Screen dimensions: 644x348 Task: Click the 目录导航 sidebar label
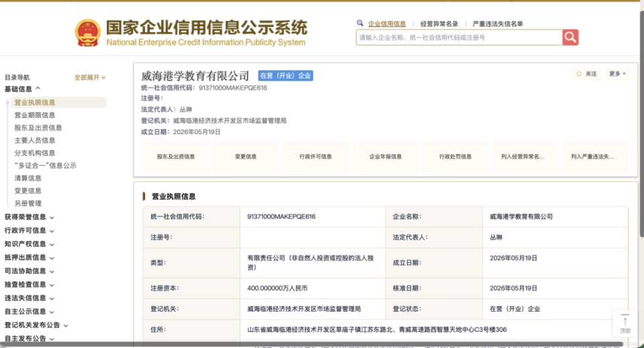(17, 78)
